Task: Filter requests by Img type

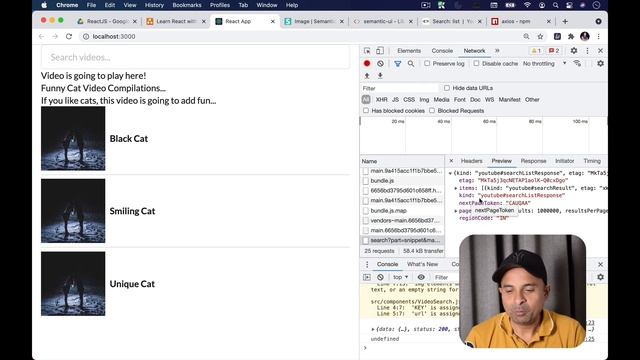Action: pyautogui.click(x=424, y=100)
